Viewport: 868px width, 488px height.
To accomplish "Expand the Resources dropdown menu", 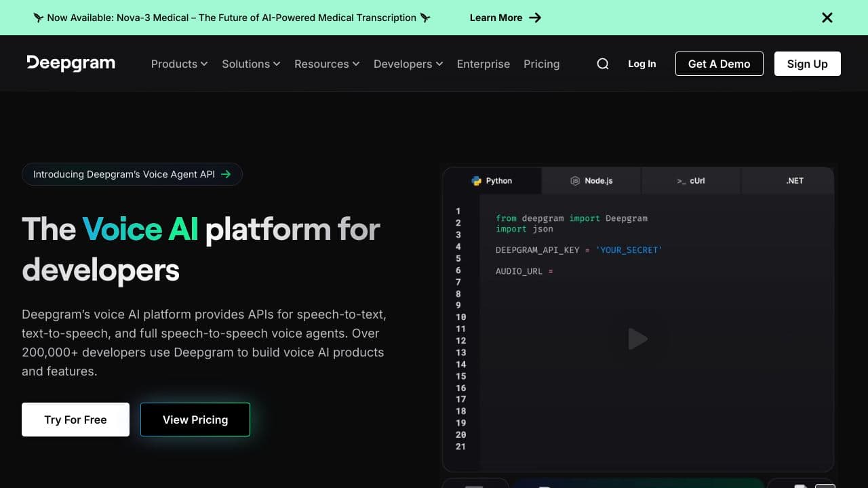I will click(x=327, y=64).
